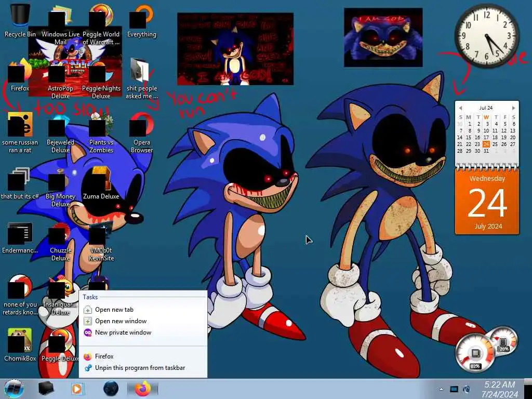Choose Open new window in jump list
The image size is (532, 399).
(x=143, y=321)
